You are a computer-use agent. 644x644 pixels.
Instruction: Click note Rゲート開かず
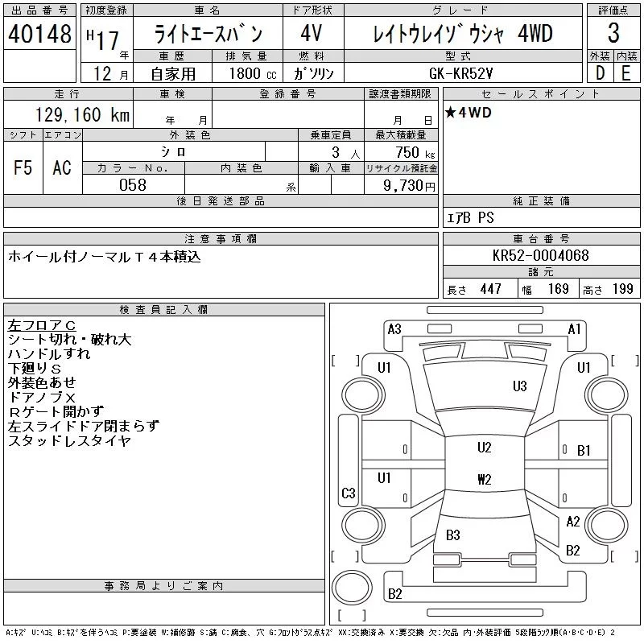tap(56, 411)
